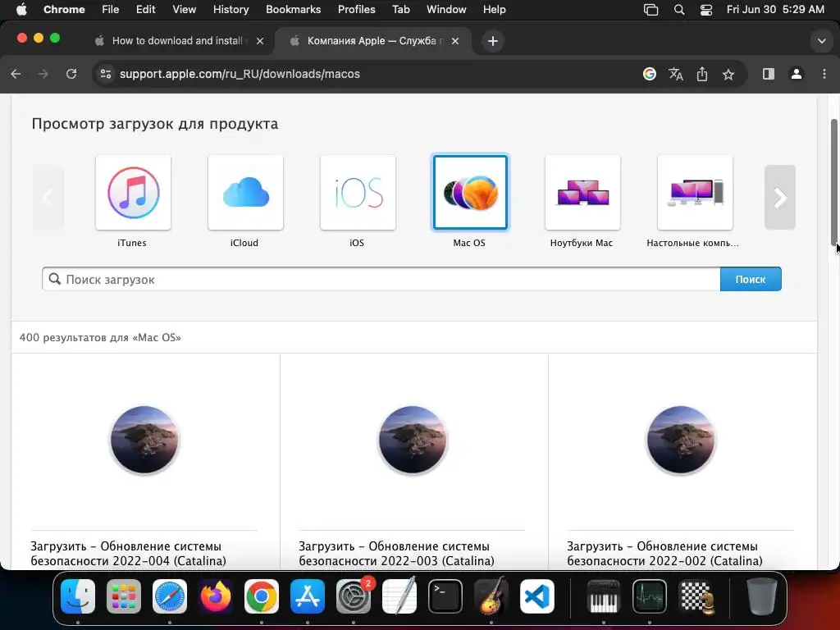Open System Settings from the Dock
The width and height of the screenshot is (840, 630).
(354, 596)
